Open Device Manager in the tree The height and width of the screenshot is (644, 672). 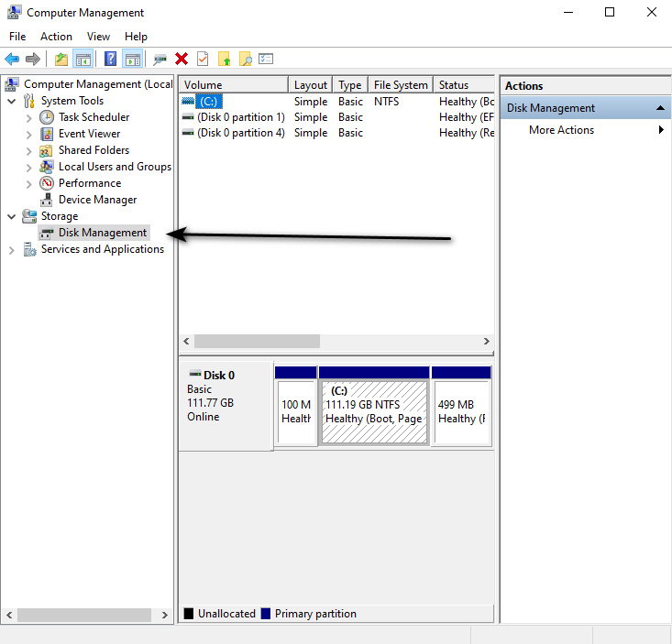coord(97,200)
